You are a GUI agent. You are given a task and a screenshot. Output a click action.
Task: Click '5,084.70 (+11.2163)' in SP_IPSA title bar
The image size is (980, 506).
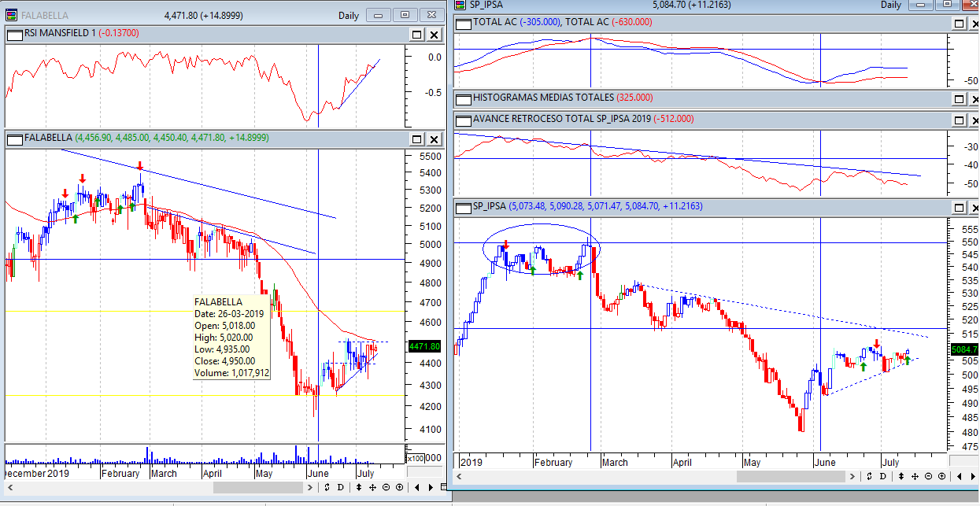692,5
